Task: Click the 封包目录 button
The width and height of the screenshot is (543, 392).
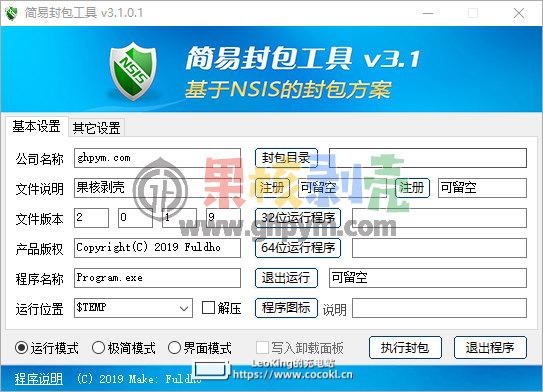Action: 286,158
